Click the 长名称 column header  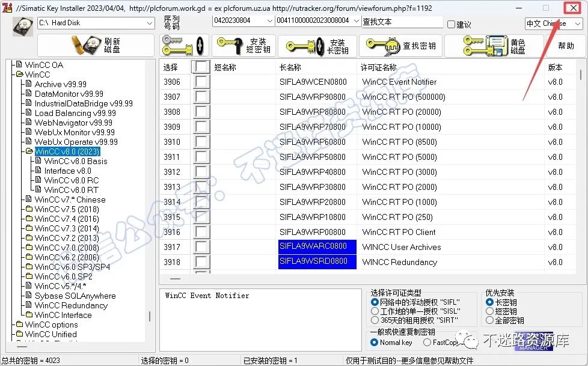tap(290, 67)
